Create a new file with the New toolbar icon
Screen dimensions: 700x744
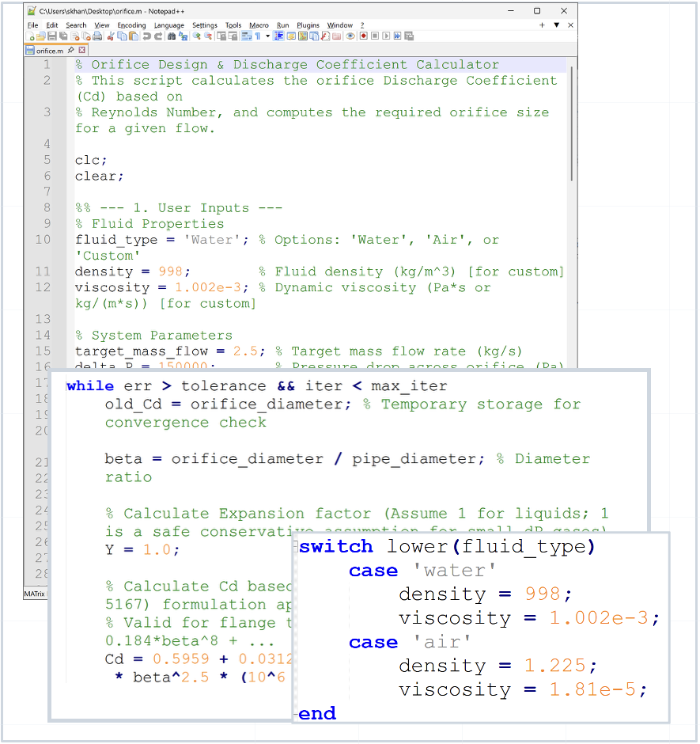pos(30,36)
